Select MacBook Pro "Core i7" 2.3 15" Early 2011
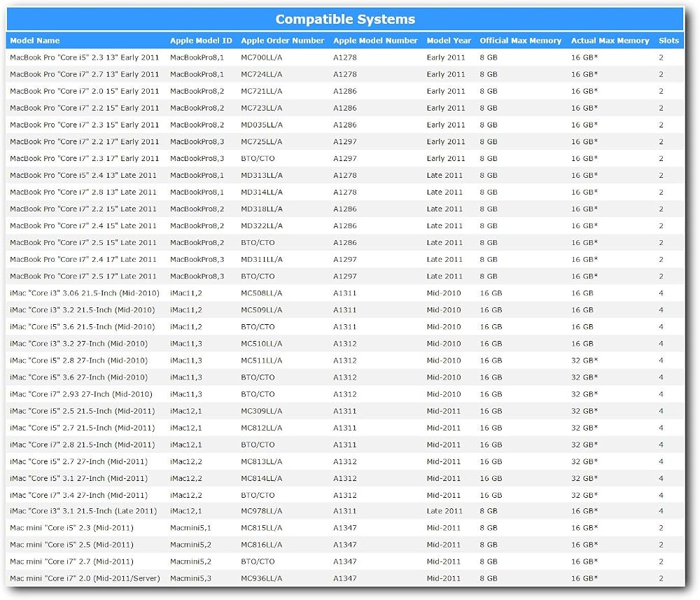 (85, 125)
